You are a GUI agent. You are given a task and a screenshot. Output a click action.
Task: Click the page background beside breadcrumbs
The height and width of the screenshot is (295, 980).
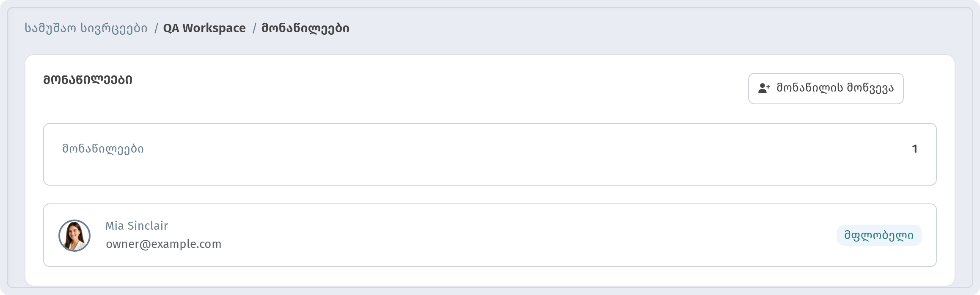(635, 28)
